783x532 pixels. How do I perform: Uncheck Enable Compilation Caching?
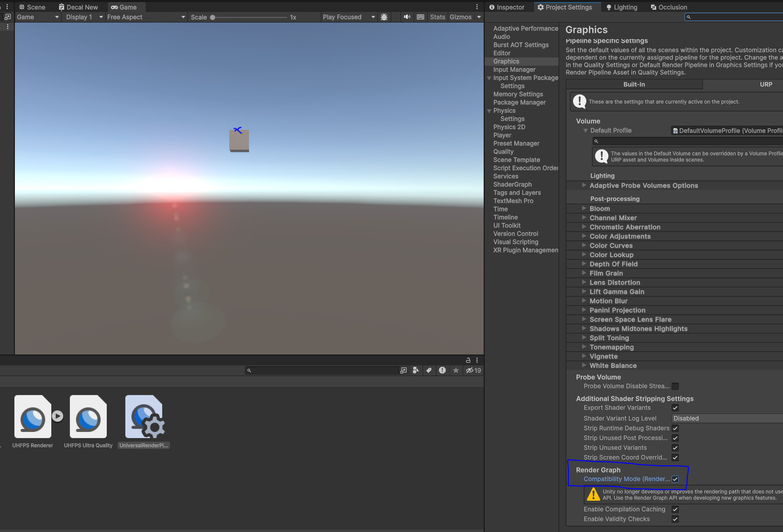coord(675,509)
